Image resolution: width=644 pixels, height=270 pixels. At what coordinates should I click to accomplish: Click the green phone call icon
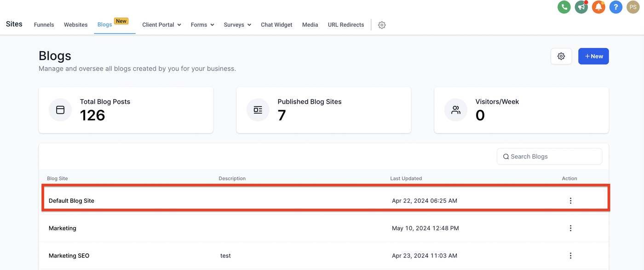(x=564, y=7)
